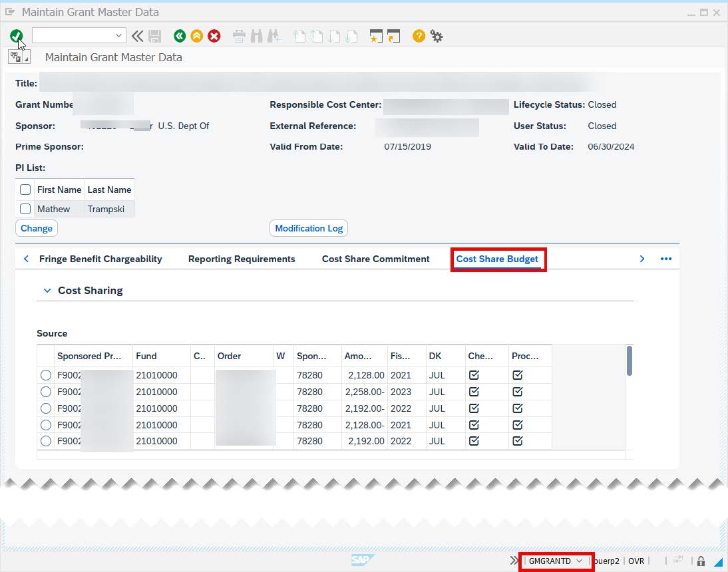This screenshot has width=728, height=572.
Task: Select radio button for 2,258.00- 2023 row
Action: (45, 392)
